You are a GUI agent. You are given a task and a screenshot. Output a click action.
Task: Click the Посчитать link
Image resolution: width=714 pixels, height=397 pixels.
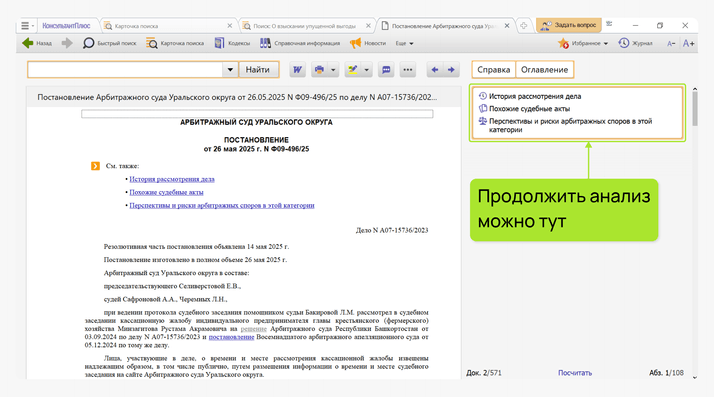pyautogui.click(x=575, y=373)
